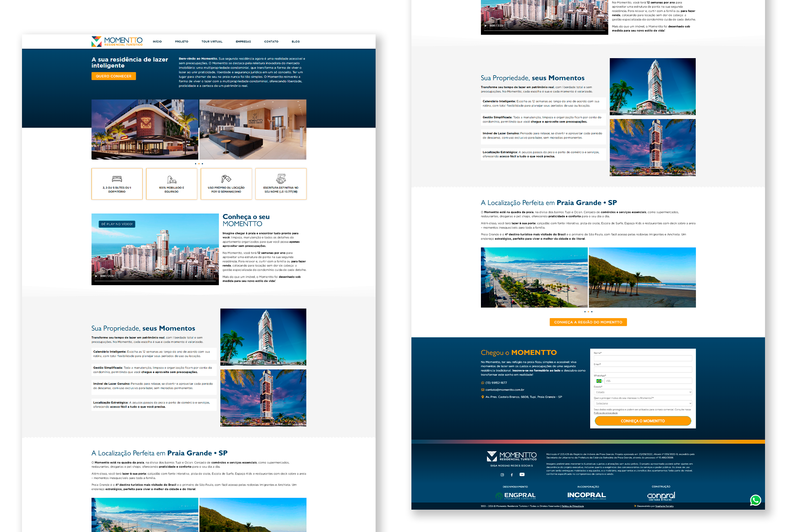The image size is (798, 532).
Task: Open the Facebook icon in footer
Action: (x=511, y=475)
